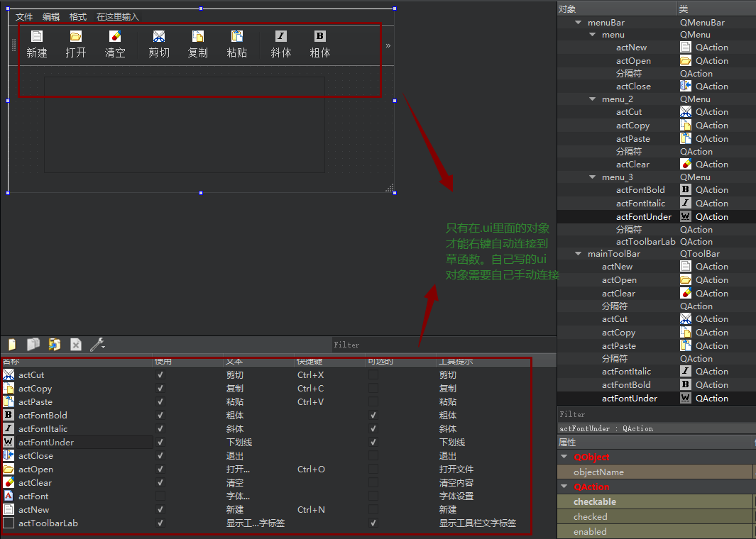This screenshot has width=756, height=539.
Task: Open the 文件 menu in the form
Action: (24, 17)
